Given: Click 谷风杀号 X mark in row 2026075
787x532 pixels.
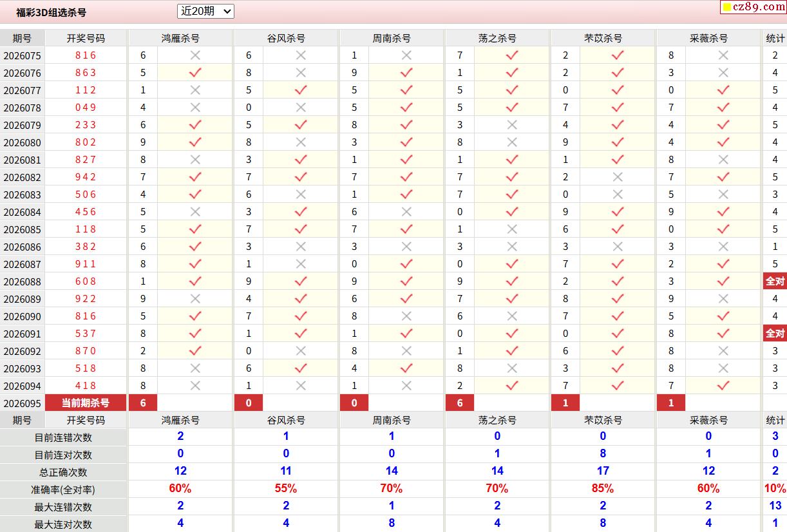Looking at the screenshot, I should pyautogui.click(x=301, y=55).
